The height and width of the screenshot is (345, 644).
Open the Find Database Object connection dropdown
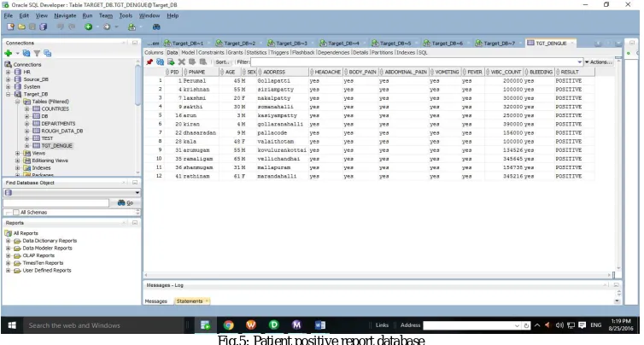click(137, 193)
